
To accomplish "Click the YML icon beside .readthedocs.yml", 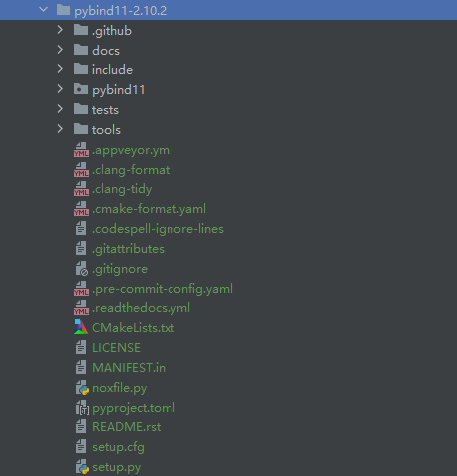I will coord(81,308).
